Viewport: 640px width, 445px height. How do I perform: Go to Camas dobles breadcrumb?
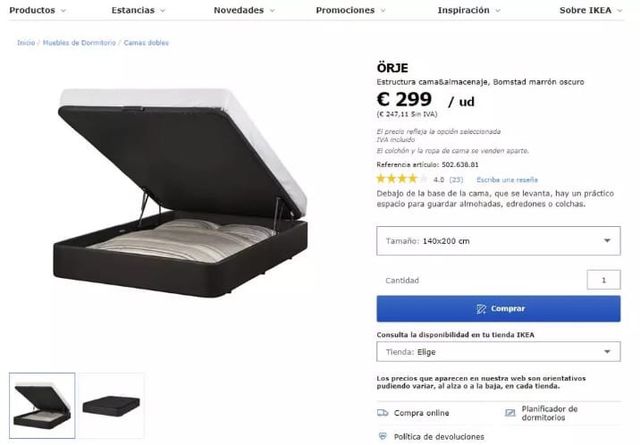click(146, 42)
